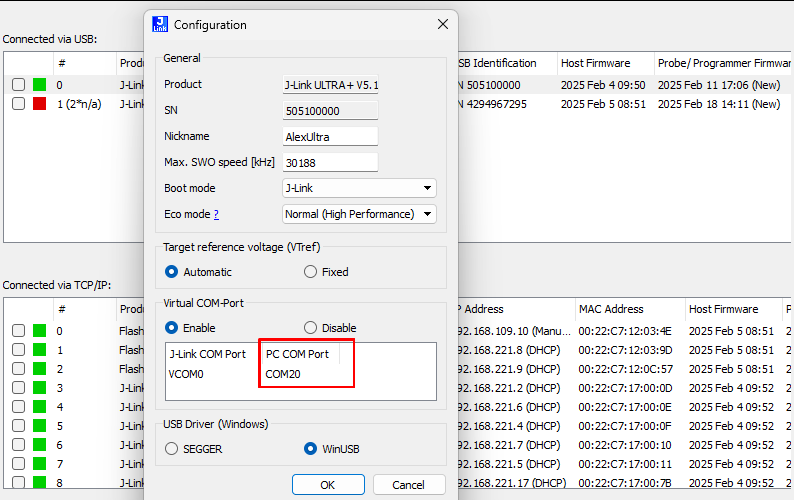This screenshot has width=794, height=500.
Task: Click MAC address 00:22:C7:12:0C:57
Action: coord(626,369)
